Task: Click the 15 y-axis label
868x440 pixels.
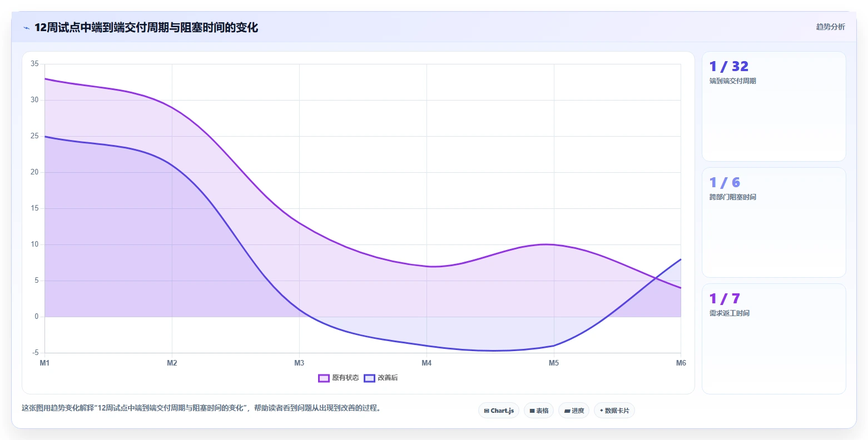Action: click(34, 208)
